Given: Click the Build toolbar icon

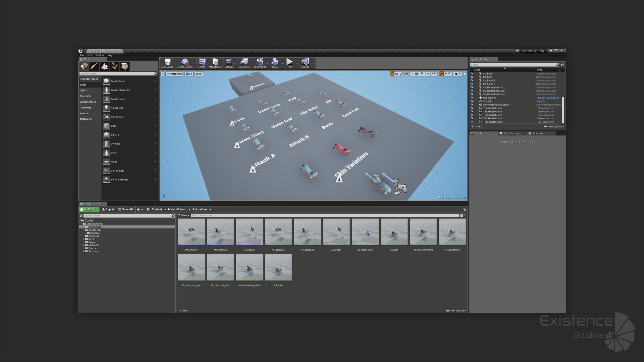Looking at the screenshot, I should point(275,62).
